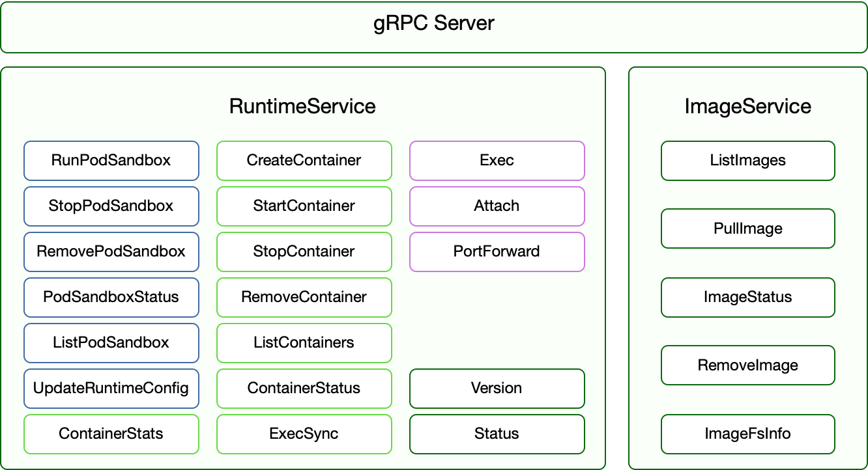Select the purple Exec box
This screenshot has height=470, width=868.
(497, 161)
